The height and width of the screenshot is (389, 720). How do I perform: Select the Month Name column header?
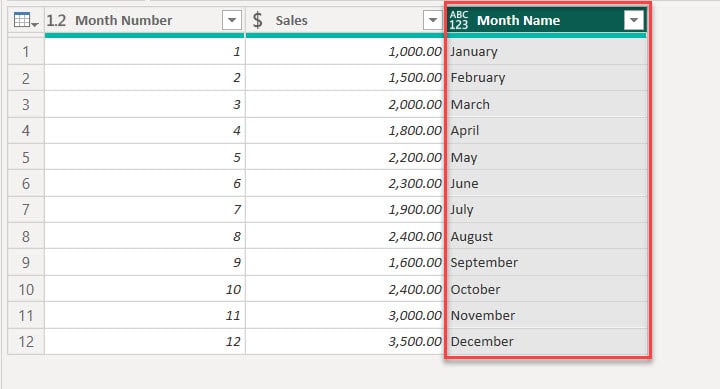pyautogui.click(x=546, y=20)
